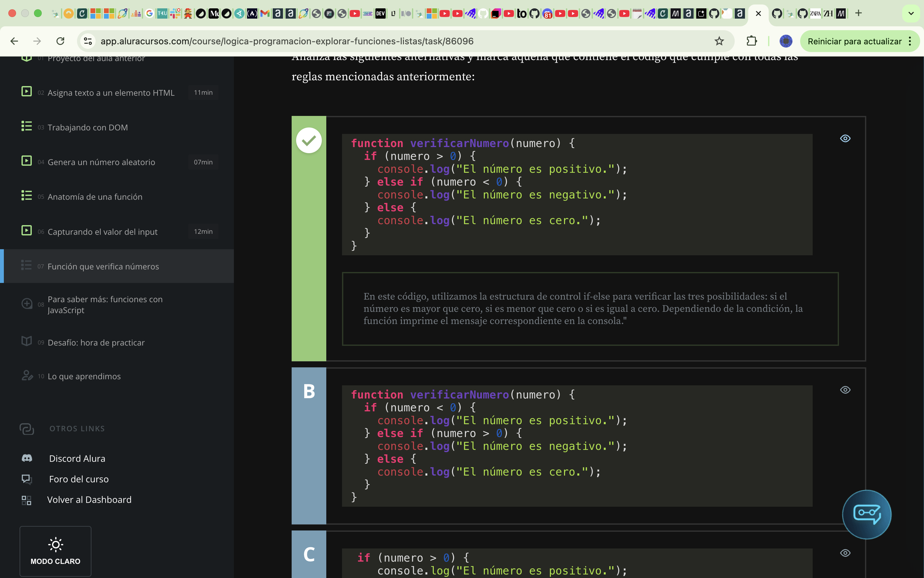Toggle visibility eye on option B

[845, 390]
